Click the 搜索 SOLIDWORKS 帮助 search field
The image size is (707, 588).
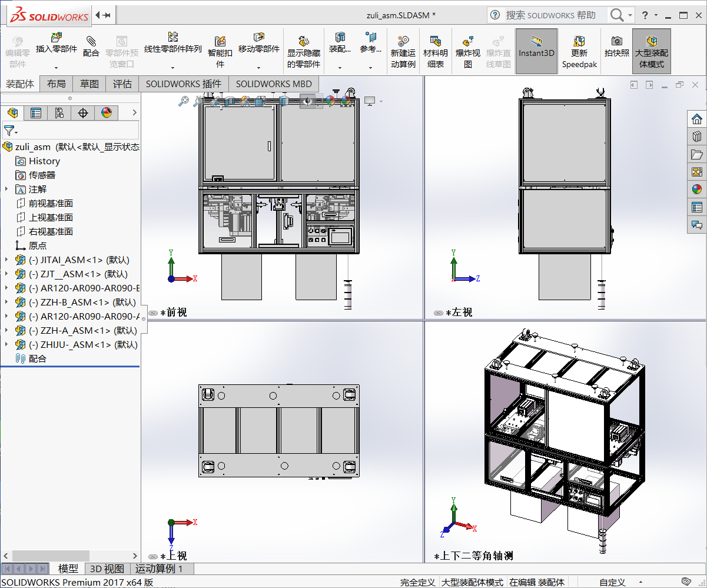[x=553, y=14]
